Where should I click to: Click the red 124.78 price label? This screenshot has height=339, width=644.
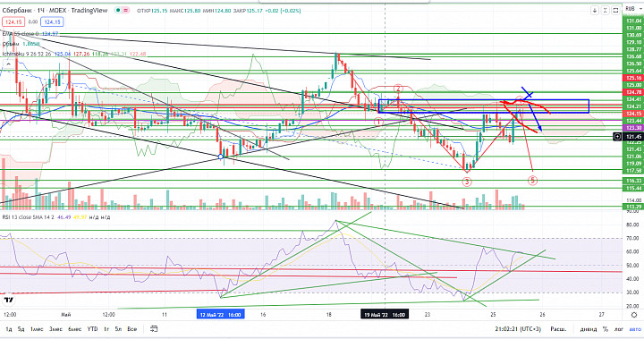point(633,92)
